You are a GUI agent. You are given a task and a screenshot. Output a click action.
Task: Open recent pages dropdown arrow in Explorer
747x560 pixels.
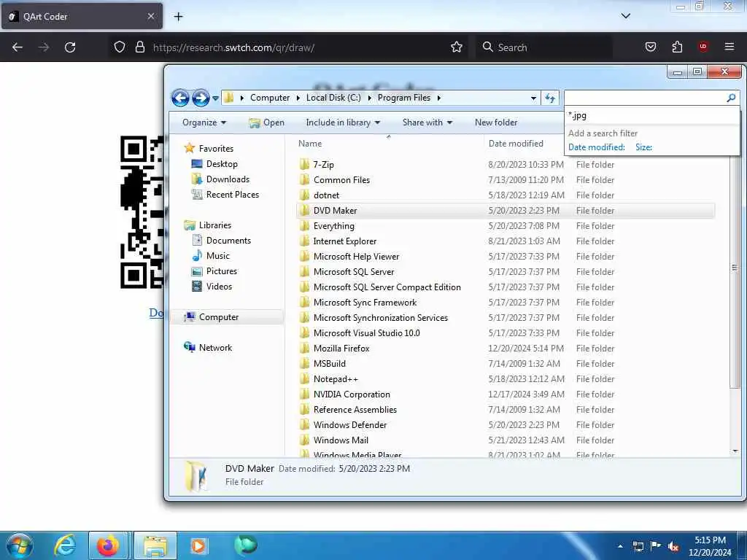pyautogui.click(x=215, y=98)
